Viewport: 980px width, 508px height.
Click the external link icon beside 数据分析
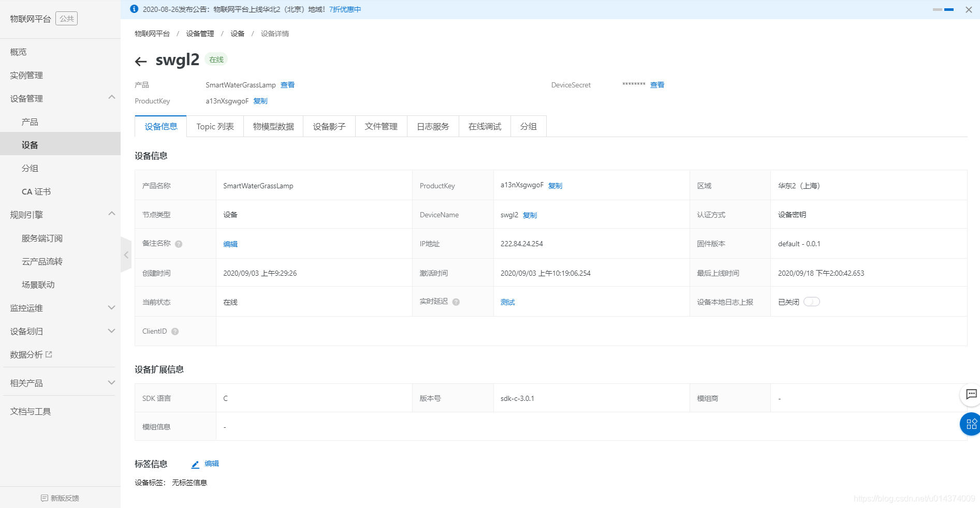(x=49, y=354)
